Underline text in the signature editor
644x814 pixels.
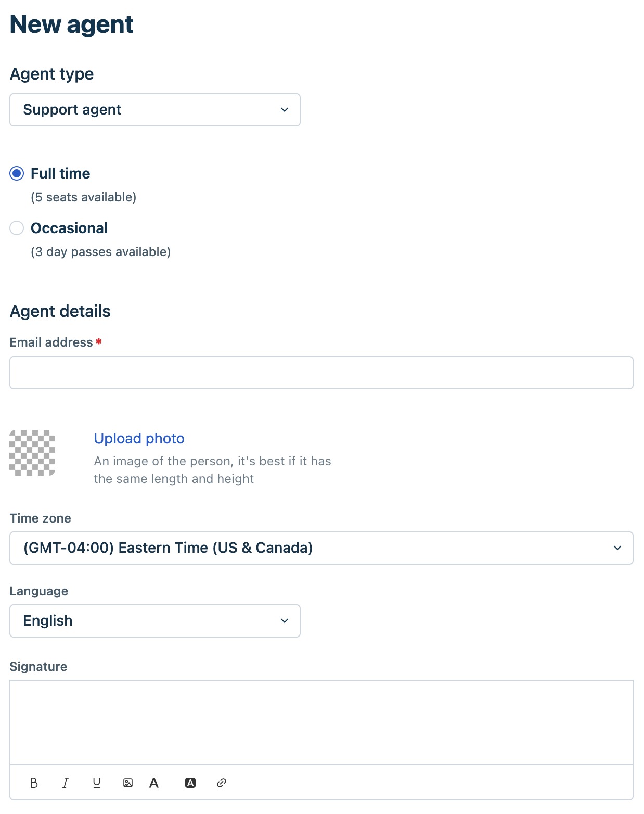[96, 783]
